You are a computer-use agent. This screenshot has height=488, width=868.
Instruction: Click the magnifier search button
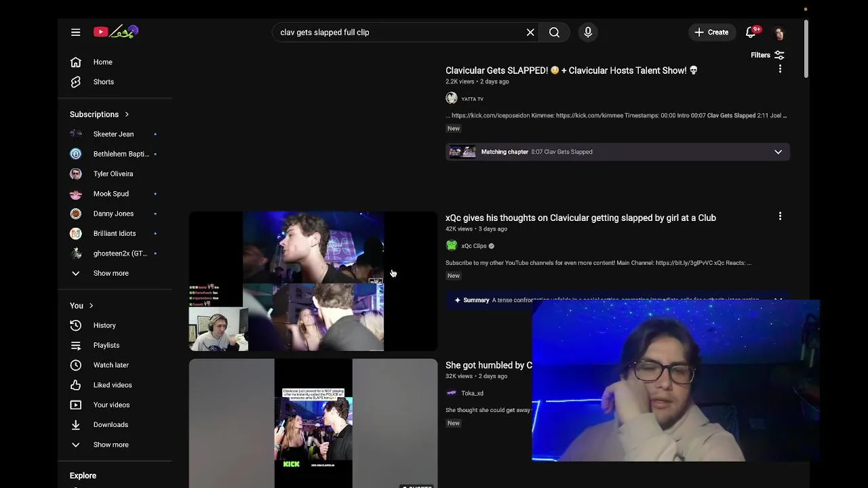(x=555, y=32)
